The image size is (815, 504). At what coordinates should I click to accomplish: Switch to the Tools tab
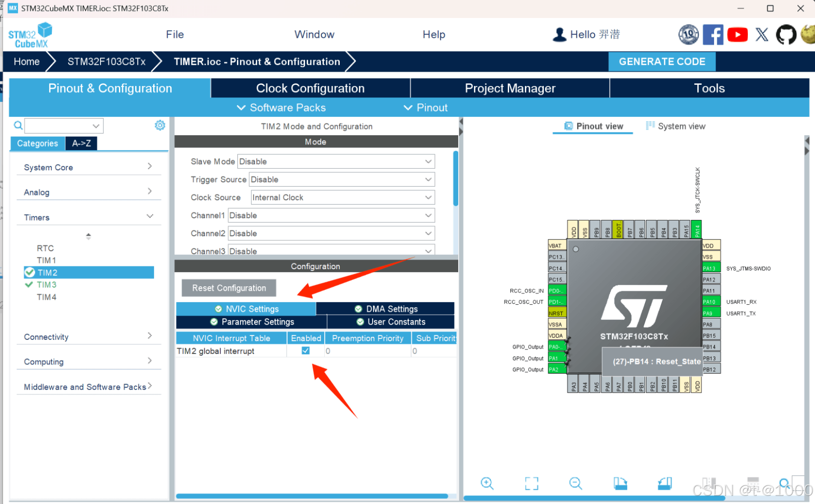(709, 88)
